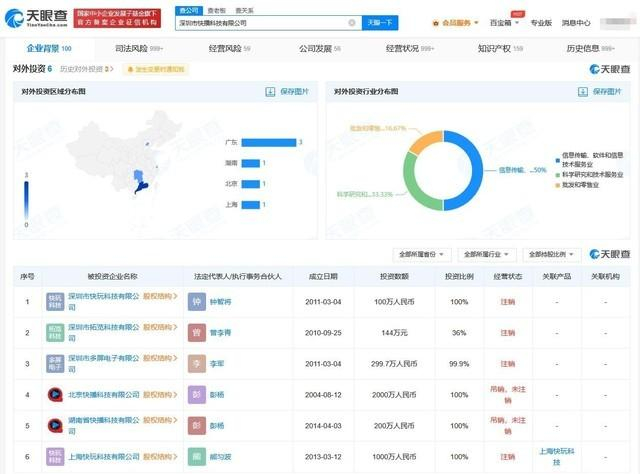Open 北京快播科技有限公司 company link
Image resolution: width=640 pixels, height=474 pixels.
point(104,395)
